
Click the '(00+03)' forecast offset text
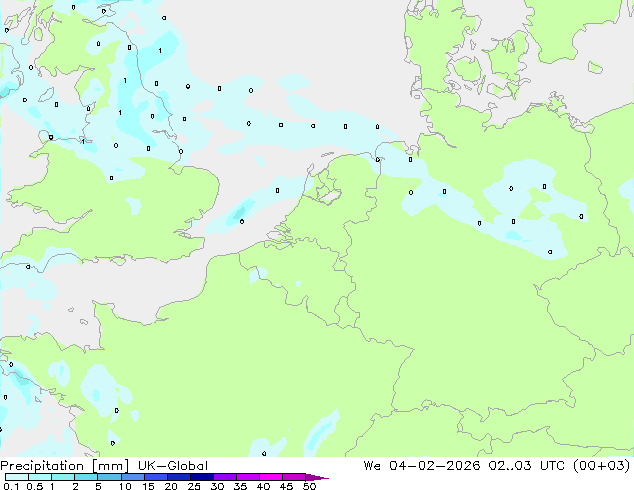(x=602, y=466)
